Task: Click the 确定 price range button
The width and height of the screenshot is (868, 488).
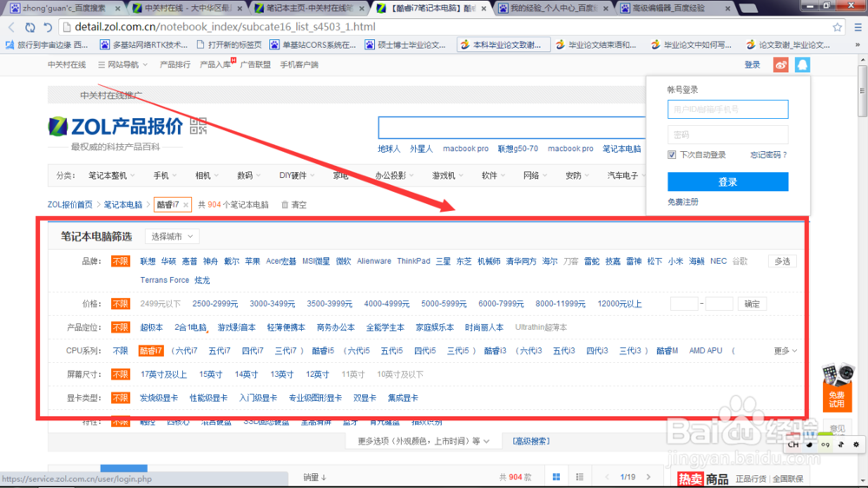Action: pos(752,304)
